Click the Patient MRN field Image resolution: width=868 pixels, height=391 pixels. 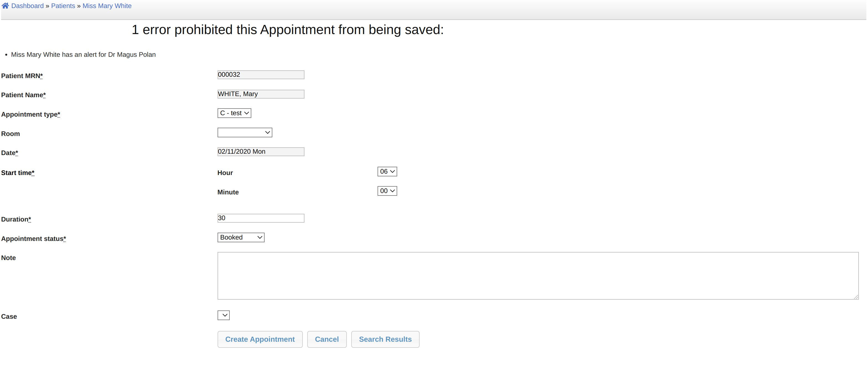tap(260, 74)
